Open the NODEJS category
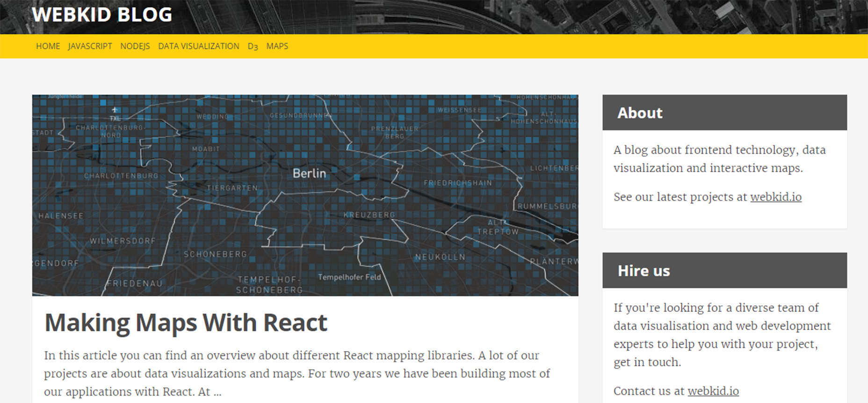This screenshot has height=403, width=868. point(135,46)
